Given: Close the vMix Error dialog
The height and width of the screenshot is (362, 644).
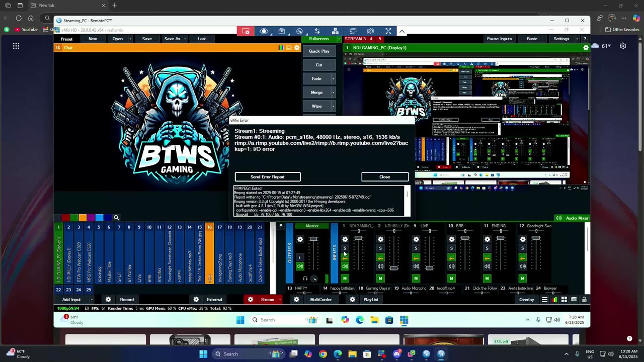Looking at the screenshot, I should coord(385,177).
